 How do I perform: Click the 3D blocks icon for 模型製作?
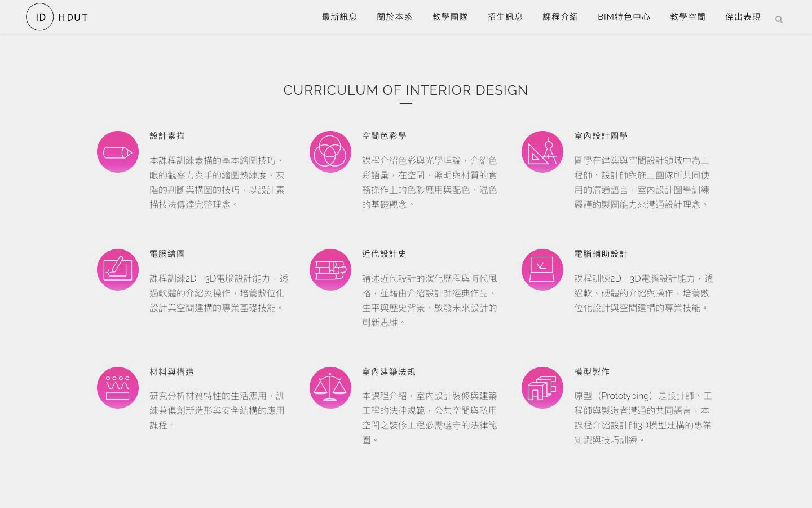click(542, 388)
